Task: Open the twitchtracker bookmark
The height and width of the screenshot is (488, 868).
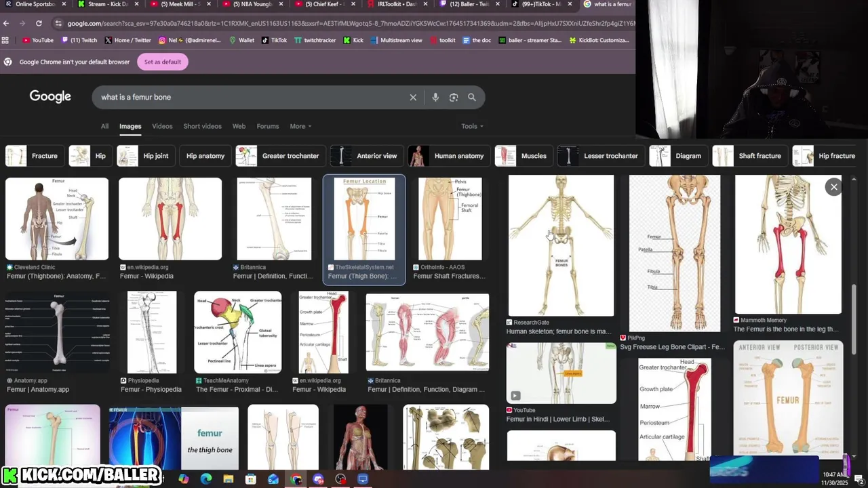Action: (315, 40)
